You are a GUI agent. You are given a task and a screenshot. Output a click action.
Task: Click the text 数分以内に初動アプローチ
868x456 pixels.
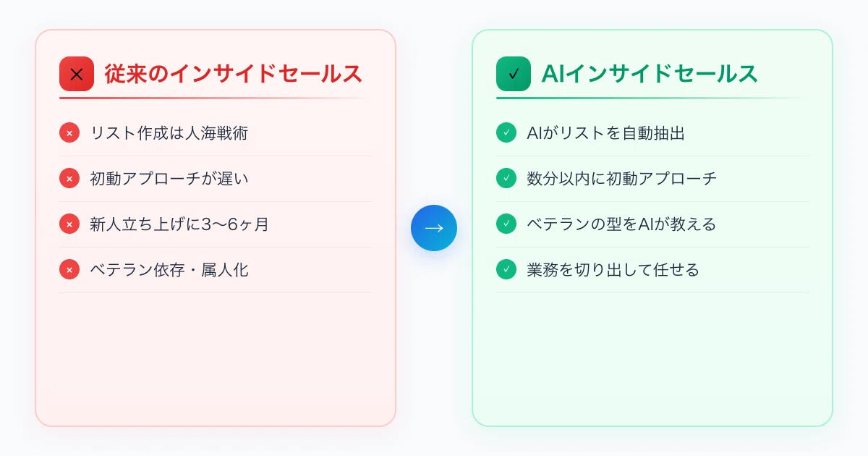622,179
